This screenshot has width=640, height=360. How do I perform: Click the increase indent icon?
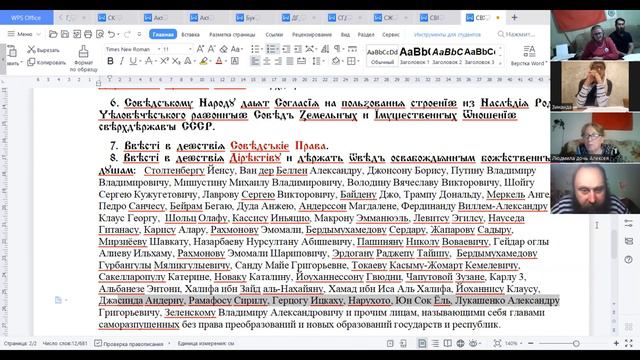298,49
